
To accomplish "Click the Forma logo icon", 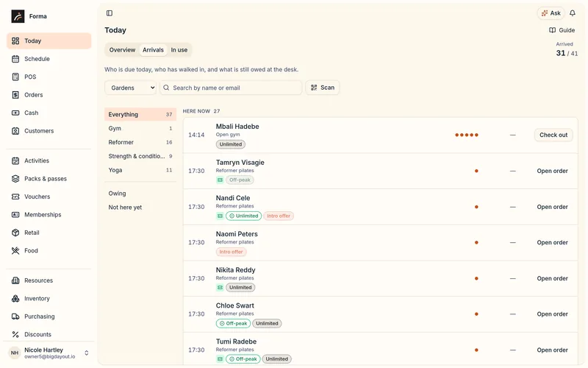I will click(x=18, y=16).
